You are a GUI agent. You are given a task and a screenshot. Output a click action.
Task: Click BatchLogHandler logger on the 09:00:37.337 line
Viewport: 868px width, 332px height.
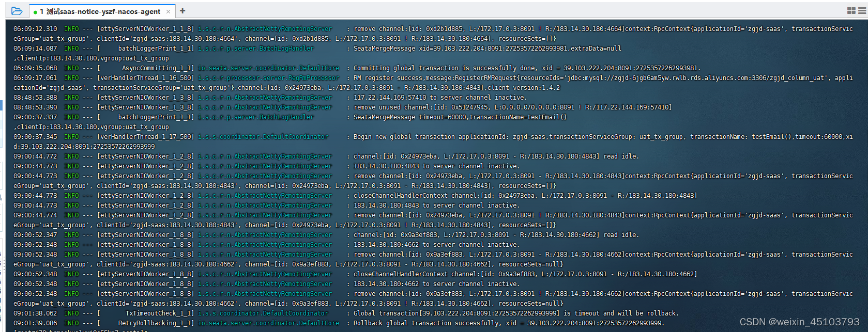click(x=256, y=117)
